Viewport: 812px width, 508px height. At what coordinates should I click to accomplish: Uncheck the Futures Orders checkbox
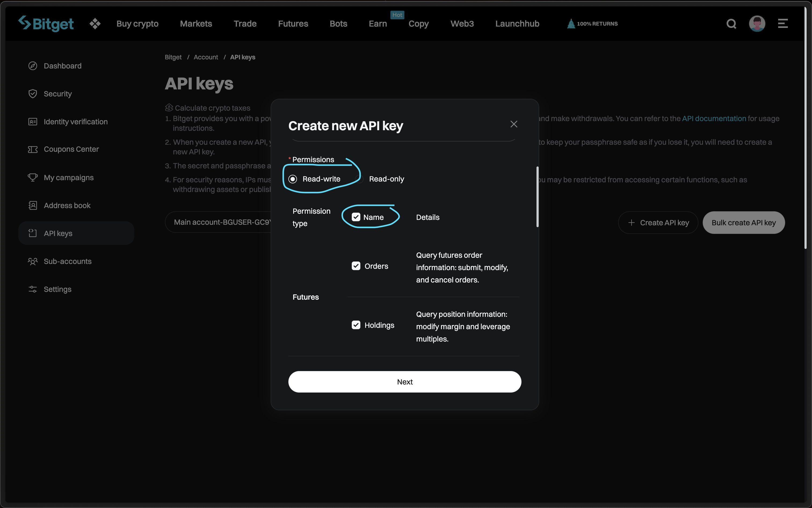pos(356,266)
